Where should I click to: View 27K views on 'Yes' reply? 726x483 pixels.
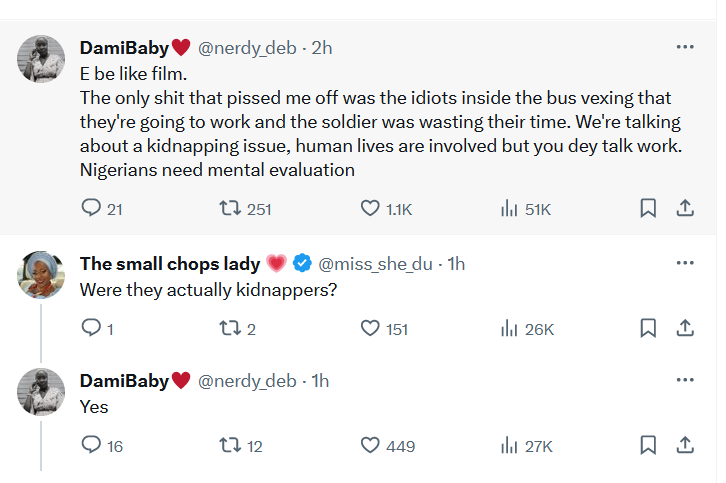[508, 445]
